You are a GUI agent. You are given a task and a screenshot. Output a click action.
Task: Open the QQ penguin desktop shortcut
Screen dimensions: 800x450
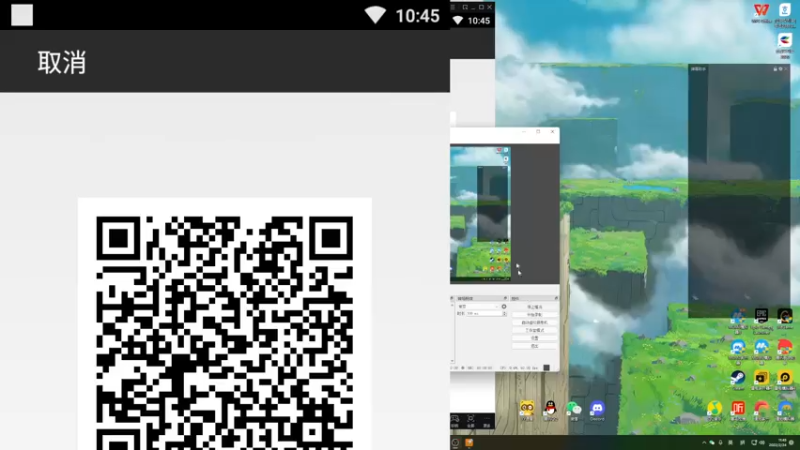pyautogui.click(x=550, y=410)
